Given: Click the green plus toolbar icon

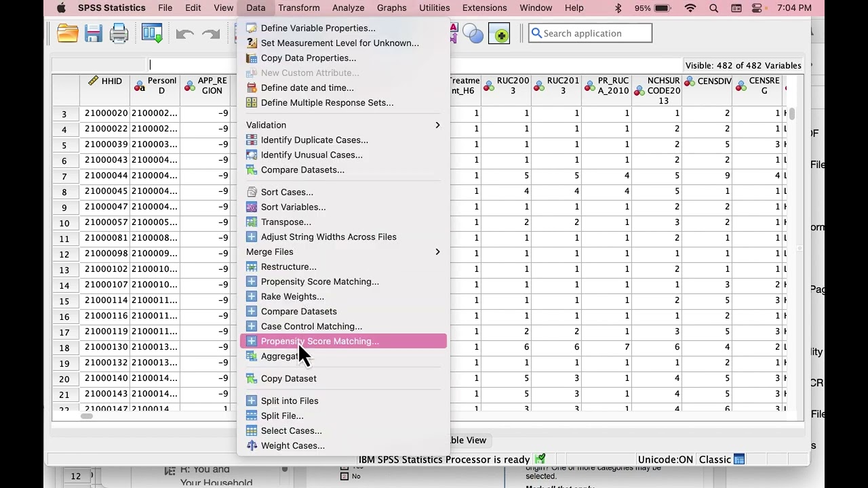Looking at the screenshot, I should (500, 35).
